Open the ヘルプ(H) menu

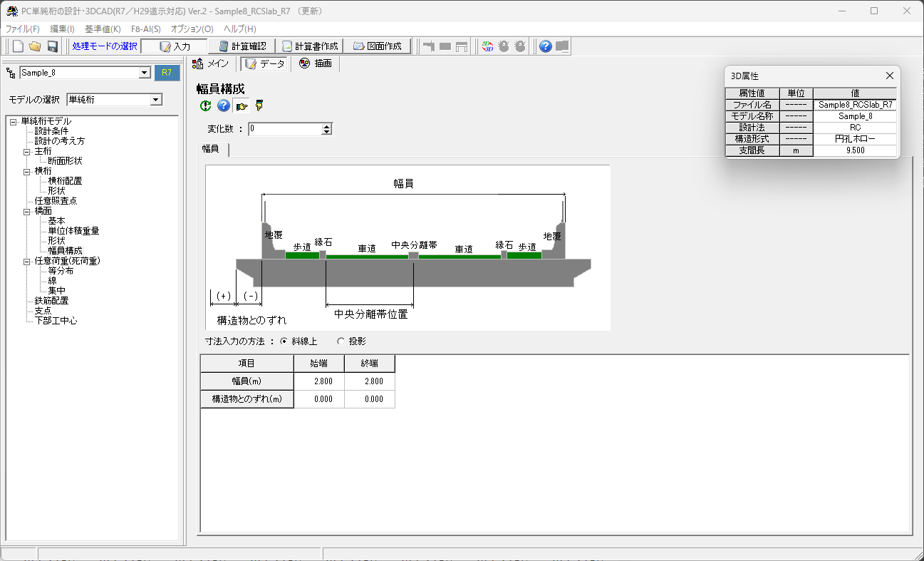pos(240,29)
